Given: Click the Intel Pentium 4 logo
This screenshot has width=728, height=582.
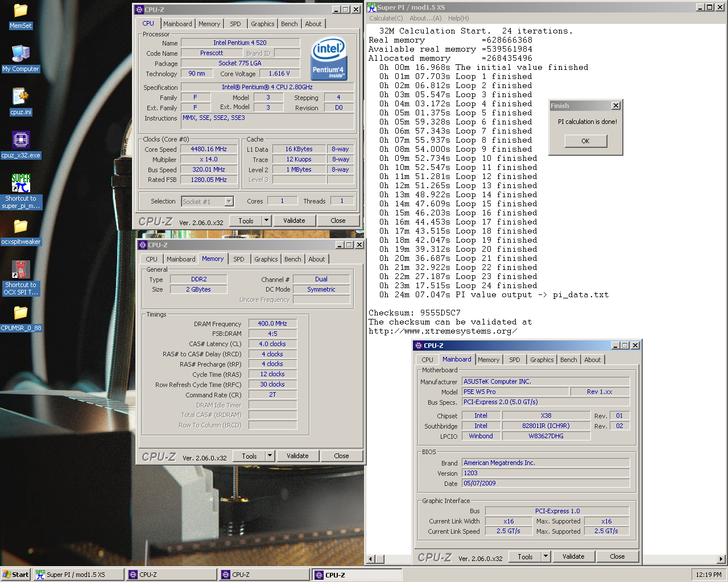Looking at the screenshot, I should [329, 59].
